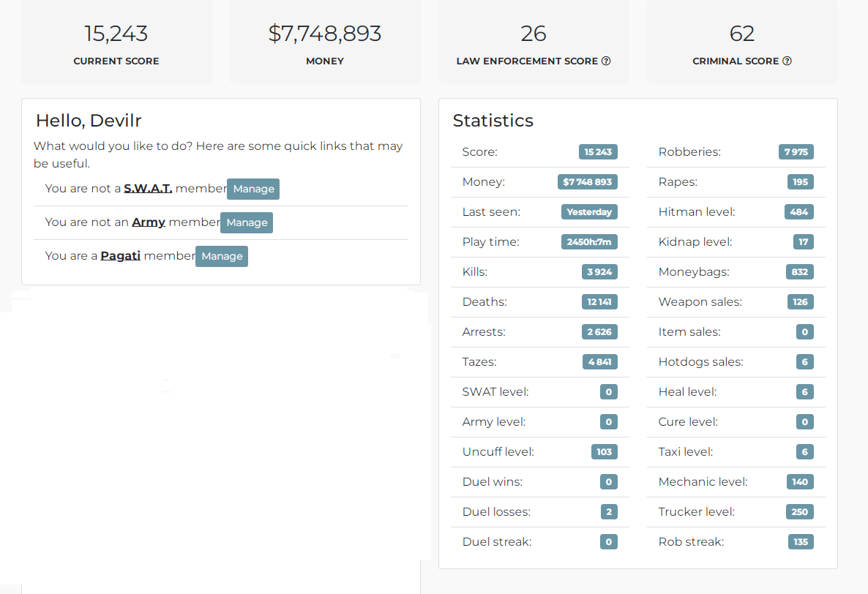Click the Kills badge showing 3 924
The height and width of the screenshot is (594, 868).
tap(599, 271)
